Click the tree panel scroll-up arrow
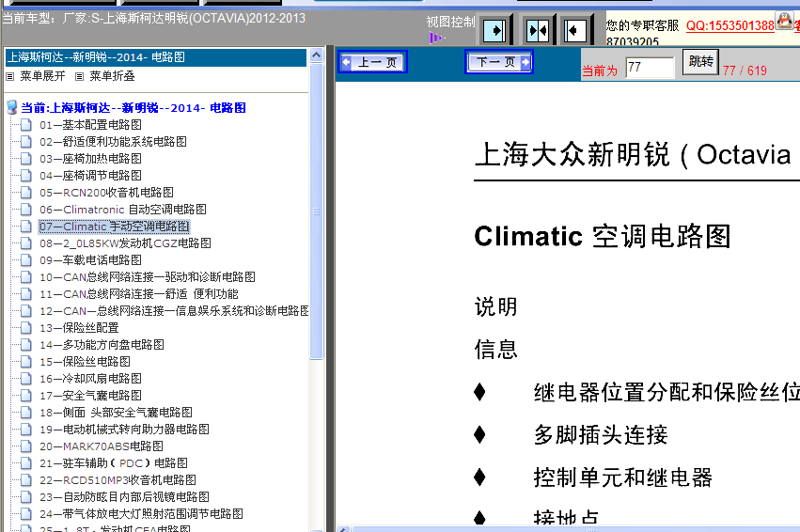The image size is (800, 532). pos(316,55)
